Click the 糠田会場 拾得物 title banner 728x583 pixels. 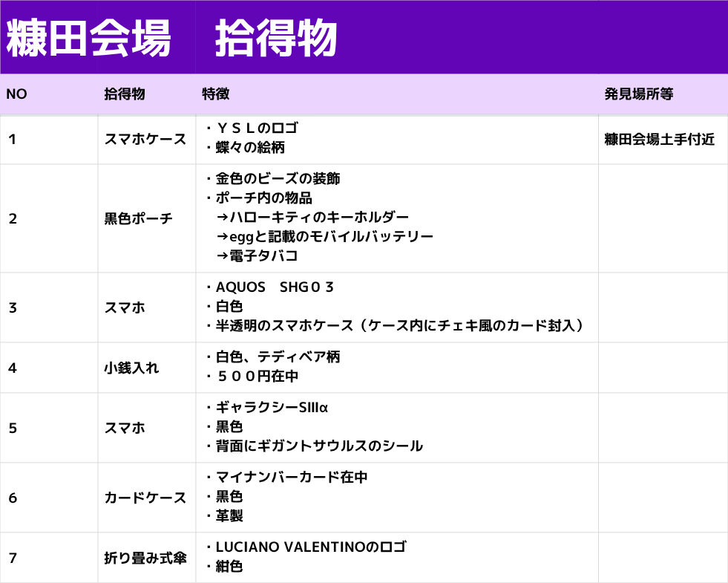click(172, 38)
